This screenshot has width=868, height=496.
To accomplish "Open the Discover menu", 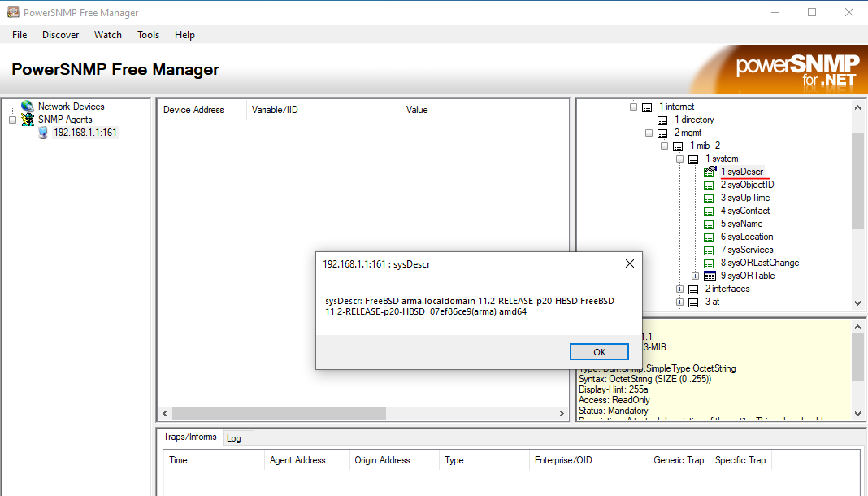I will pos(60,35).
